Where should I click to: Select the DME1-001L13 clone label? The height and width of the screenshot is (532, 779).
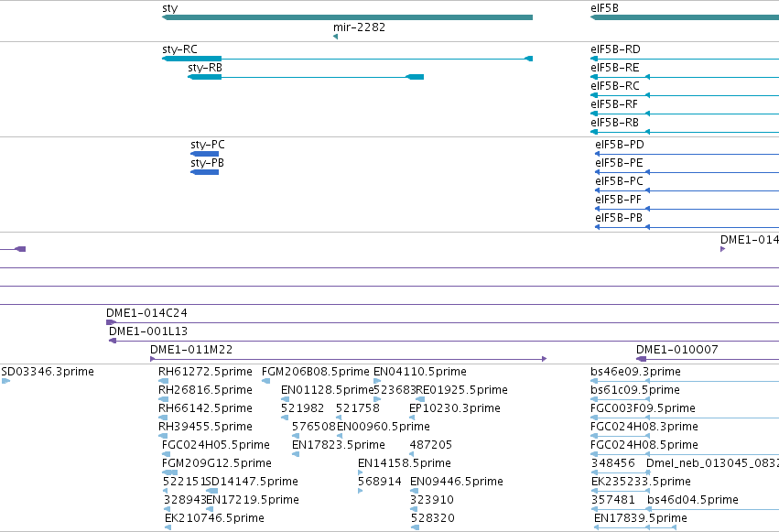click(148, 331)
